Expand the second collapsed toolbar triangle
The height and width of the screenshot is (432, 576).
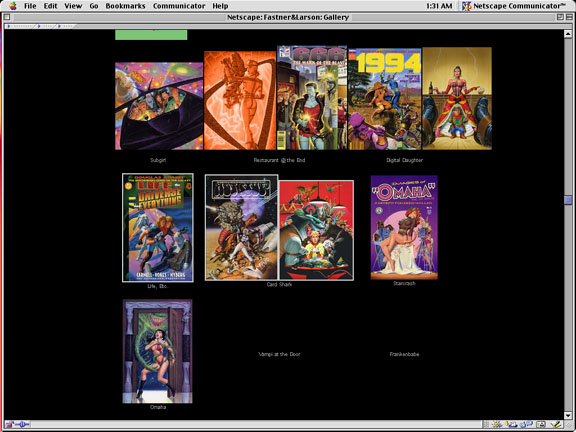[x=39, y=26]
